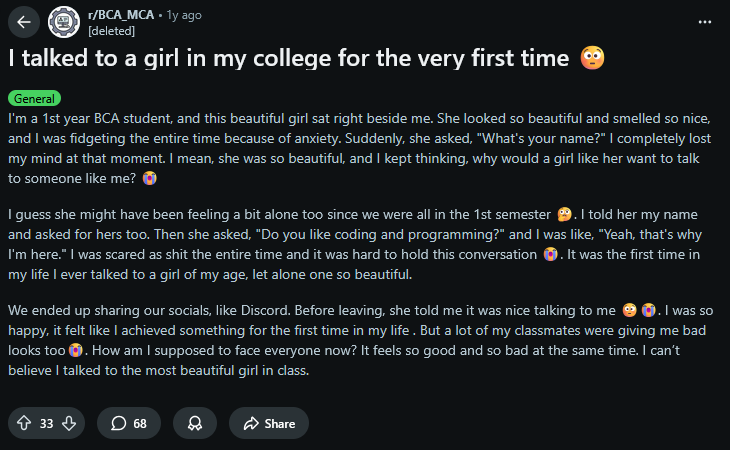Image resolution: width=730 pixels, height=450 pixels.
Task: Click the thinking face emoji after "1st semester"
Action: pos(565,215)
